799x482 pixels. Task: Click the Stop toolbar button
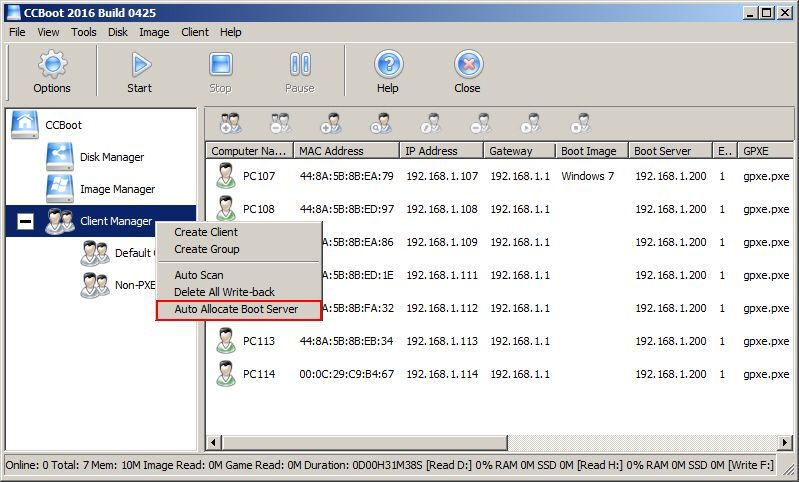pos(221,71)
